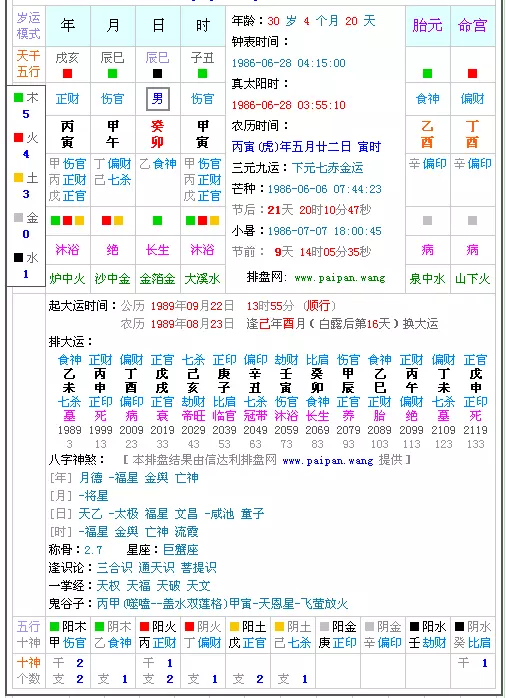Click red 火 swatch in five-element legend
Screen dimensions: 506x698
pos(18,138)
